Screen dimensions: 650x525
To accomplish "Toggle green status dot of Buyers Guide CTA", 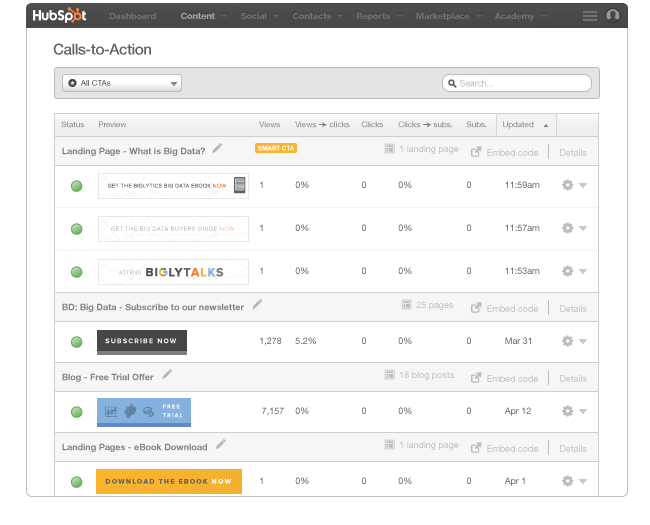I will point(77,229).
